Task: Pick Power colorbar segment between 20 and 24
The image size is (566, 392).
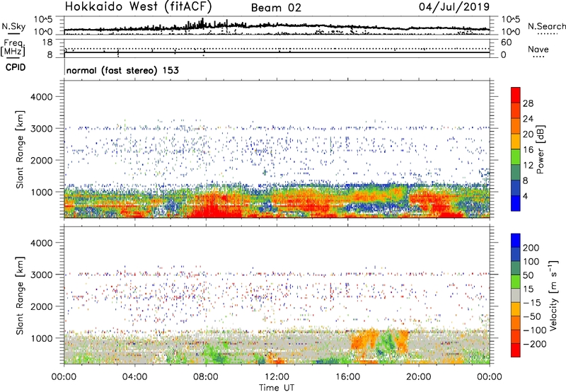Action: 516,126
